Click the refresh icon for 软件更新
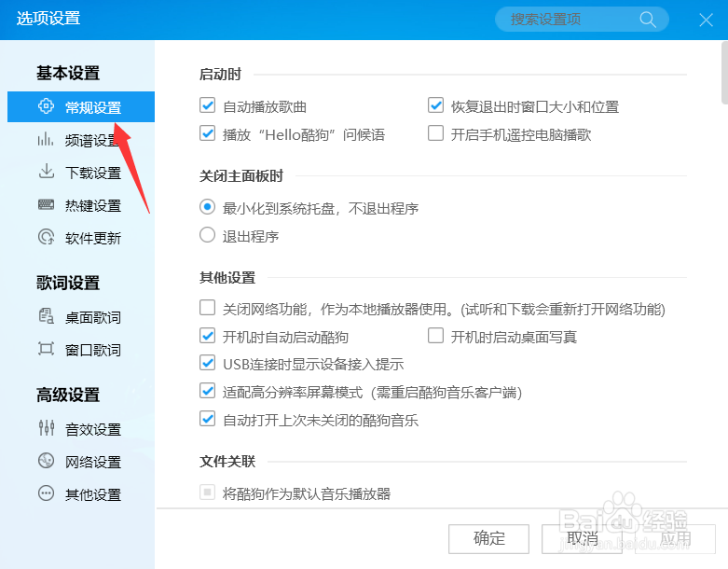The width and height of the screenshot is (728, 569). click(46, 237)
